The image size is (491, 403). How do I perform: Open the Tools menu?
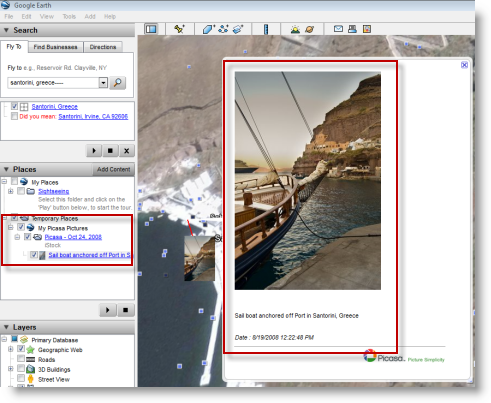click(x=69, y=16)
